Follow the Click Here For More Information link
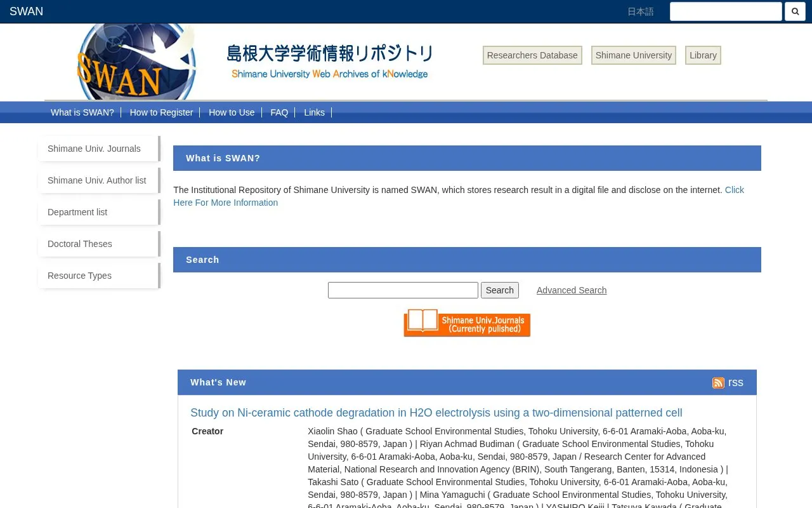The image size is (812, 508). tap(459, 196)
